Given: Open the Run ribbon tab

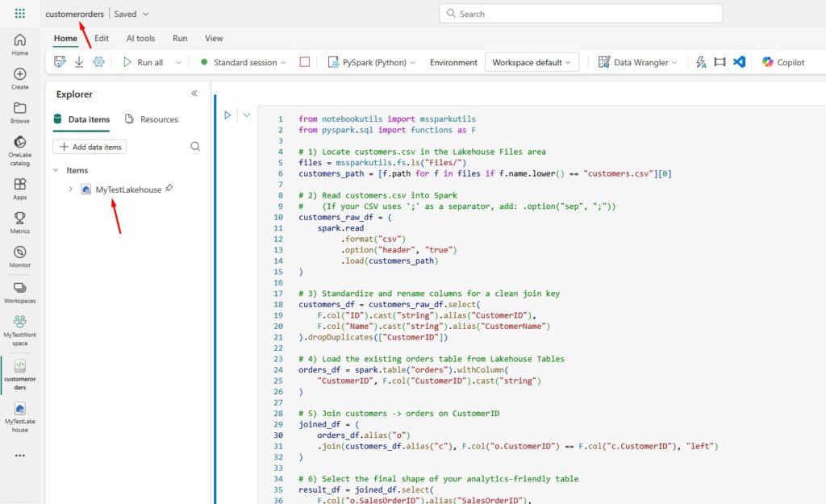Looking at the screenshot, I should tap(180, 39).
